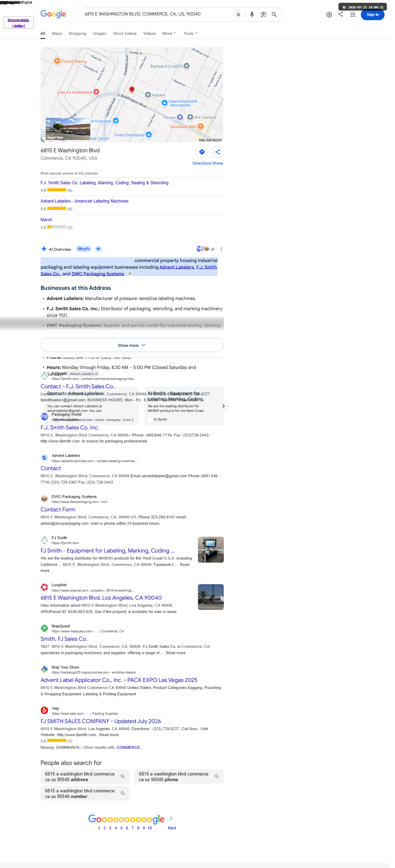Click the link icon after DWC Packaging Systems
The height and width of the screenshot is (868, 395).
point(130,274)
